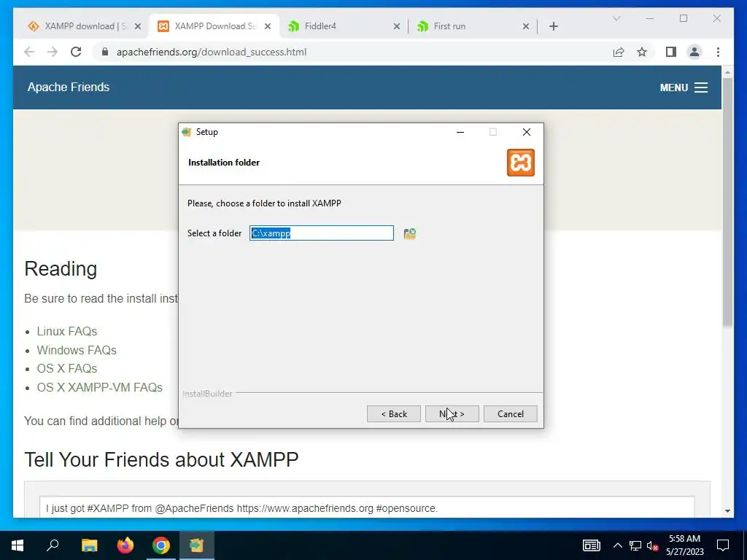
Task: Open Chrome side panel icon
Action: pos(671,52)
